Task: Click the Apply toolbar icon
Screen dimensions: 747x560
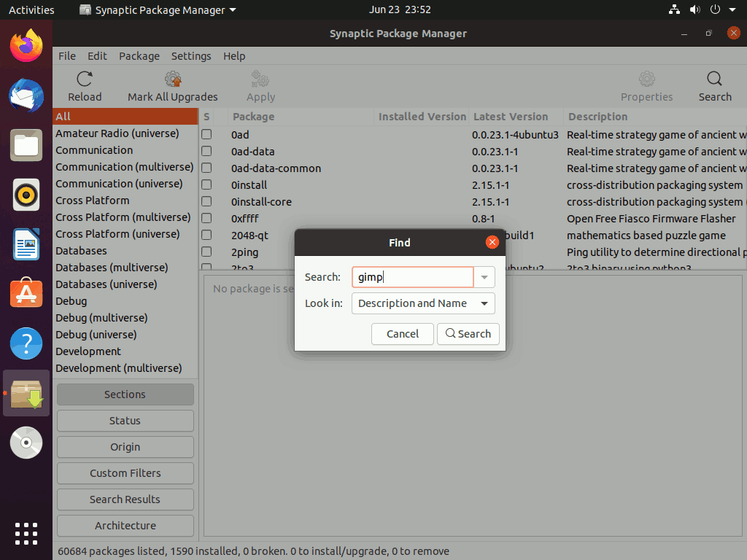Action: [260, 79]
